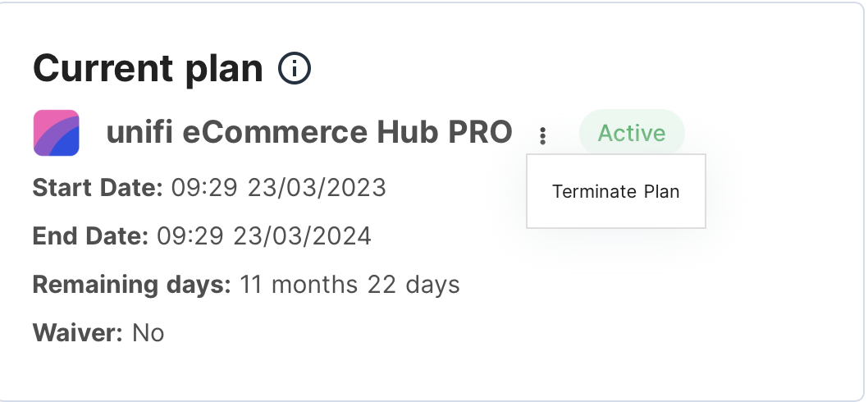The height and width of the screenshot is (402, 868).
Task: Click the info icon beside Current plan
Action: 295,69
